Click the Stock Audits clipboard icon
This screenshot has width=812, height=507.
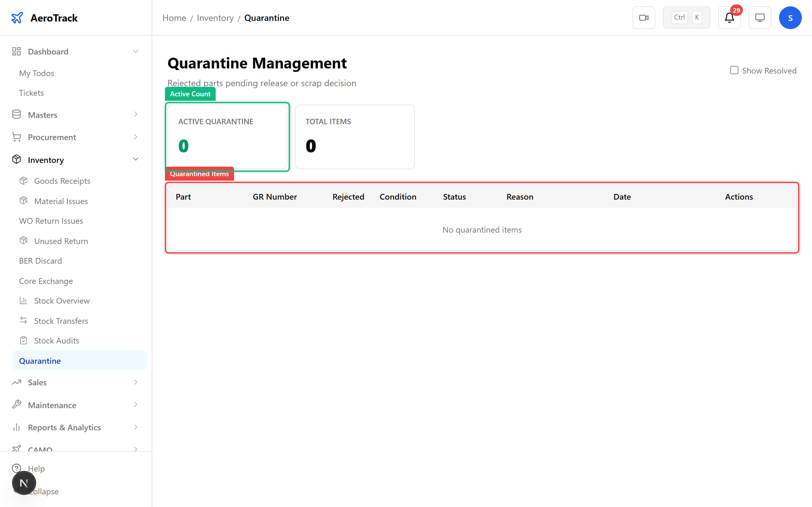23,340
